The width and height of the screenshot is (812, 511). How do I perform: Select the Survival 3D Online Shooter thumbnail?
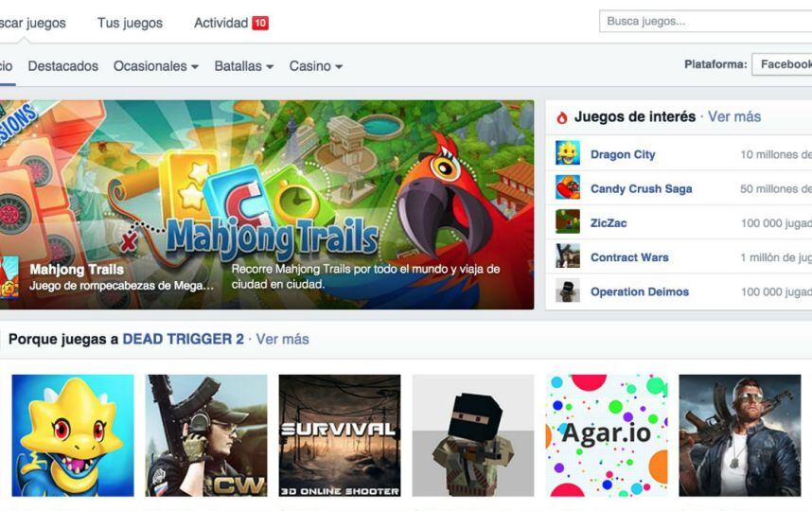pos(340,435)
